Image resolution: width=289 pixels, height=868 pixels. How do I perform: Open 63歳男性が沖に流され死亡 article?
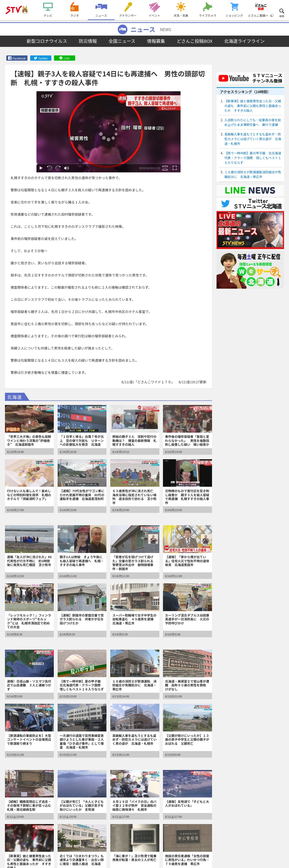click(x=134, y=497)
